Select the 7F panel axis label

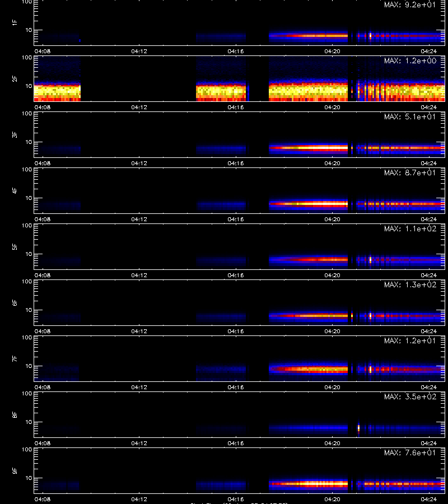pyautogui.click(x=15, y=358)
